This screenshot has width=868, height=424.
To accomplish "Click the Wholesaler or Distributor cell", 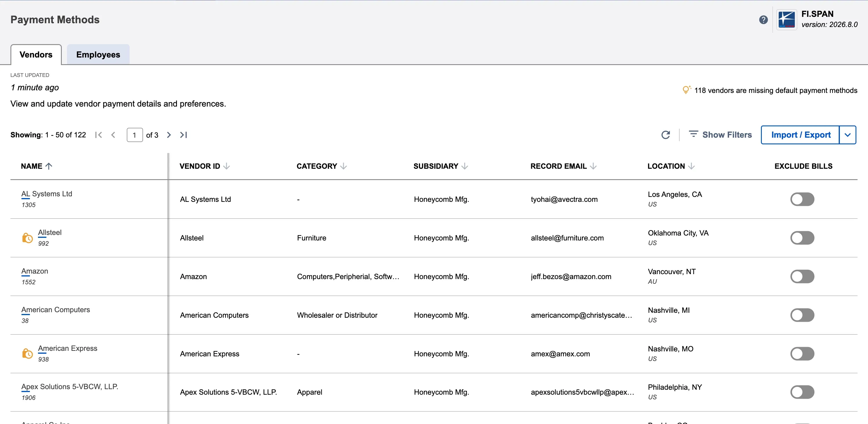I will pos(337,315).
